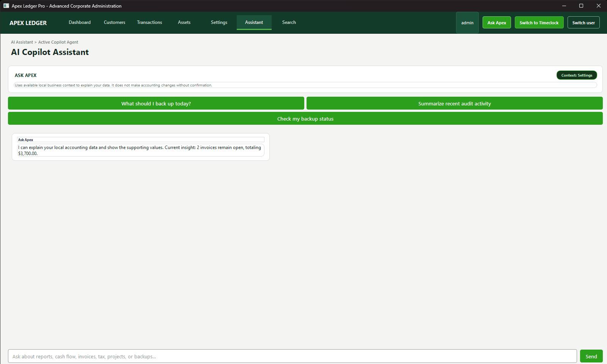Open the Assets tab
This screenshot has height=364, width=607.
click(184, 22)
